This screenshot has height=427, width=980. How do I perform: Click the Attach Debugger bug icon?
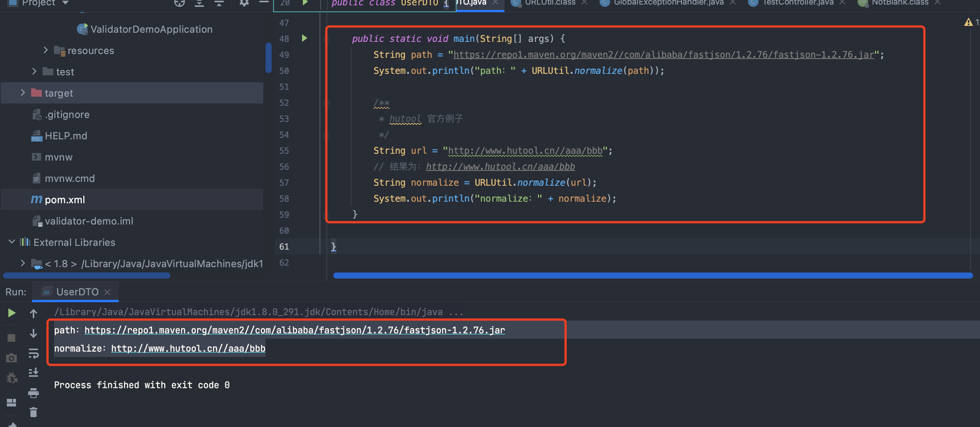pos(12,378)
